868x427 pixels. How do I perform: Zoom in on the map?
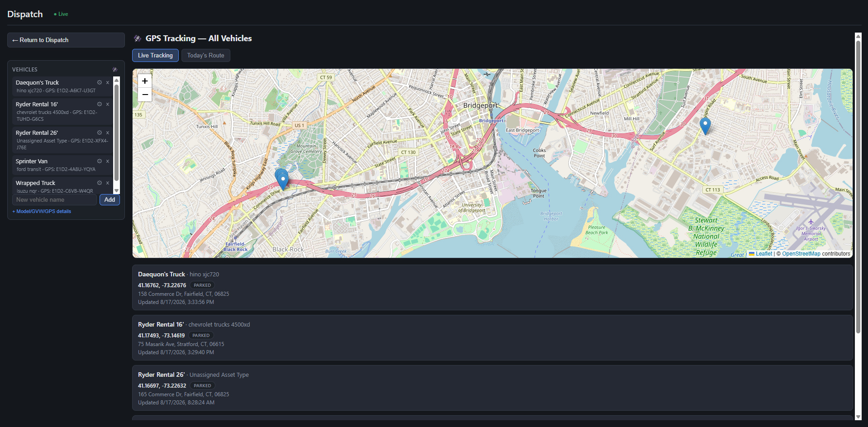(145, 81)
